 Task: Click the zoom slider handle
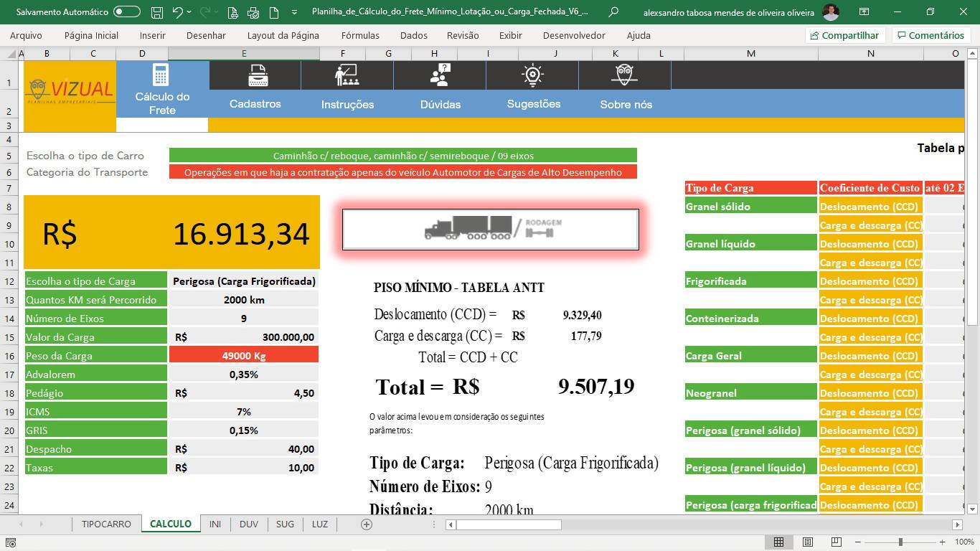pos(900,542)
